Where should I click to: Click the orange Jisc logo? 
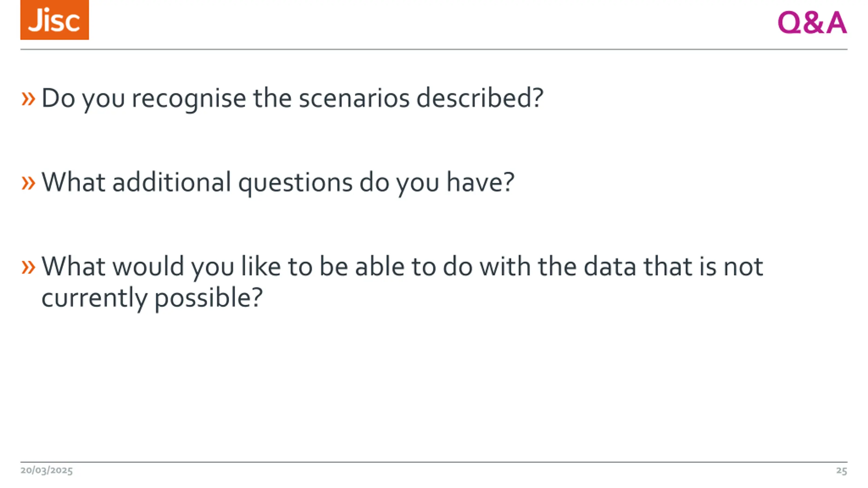pos(55,20)
